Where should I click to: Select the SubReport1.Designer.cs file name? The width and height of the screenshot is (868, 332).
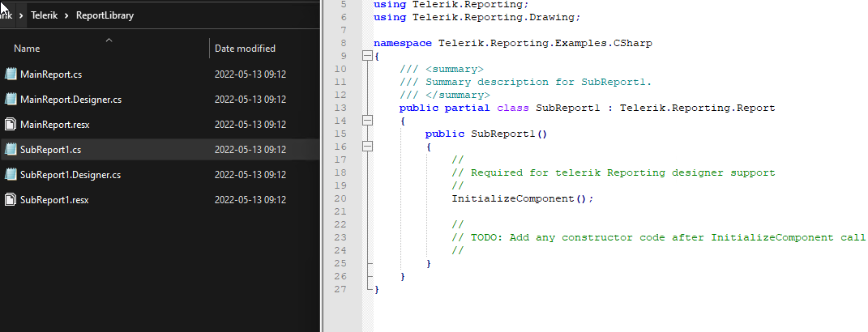pyautogui.click(x=71, y=175)
